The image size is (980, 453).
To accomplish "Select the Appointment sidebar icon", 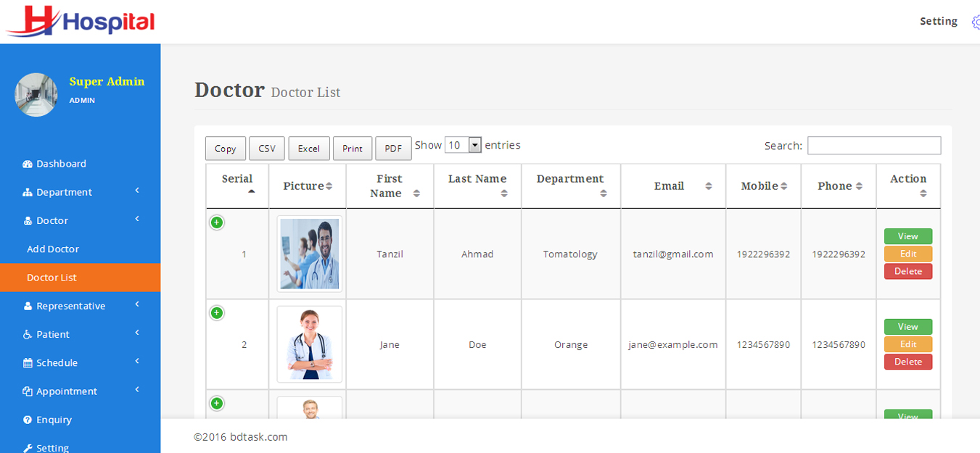I will 27,391.
